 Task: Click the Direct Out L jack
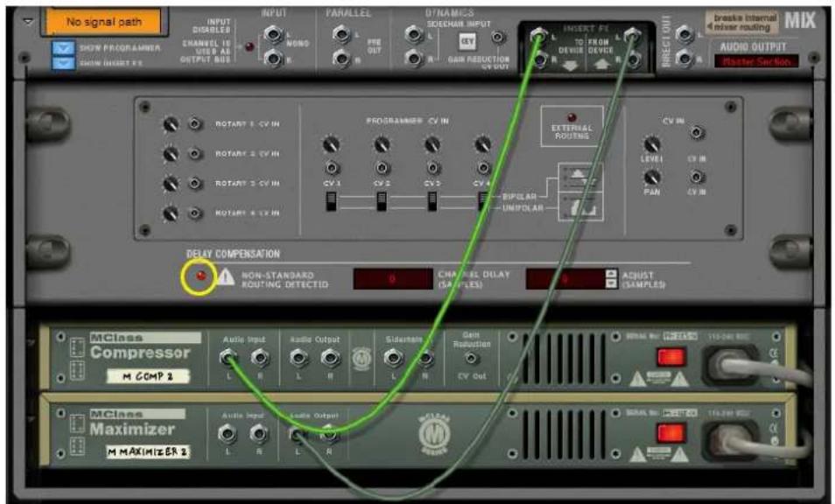point(684,35)
